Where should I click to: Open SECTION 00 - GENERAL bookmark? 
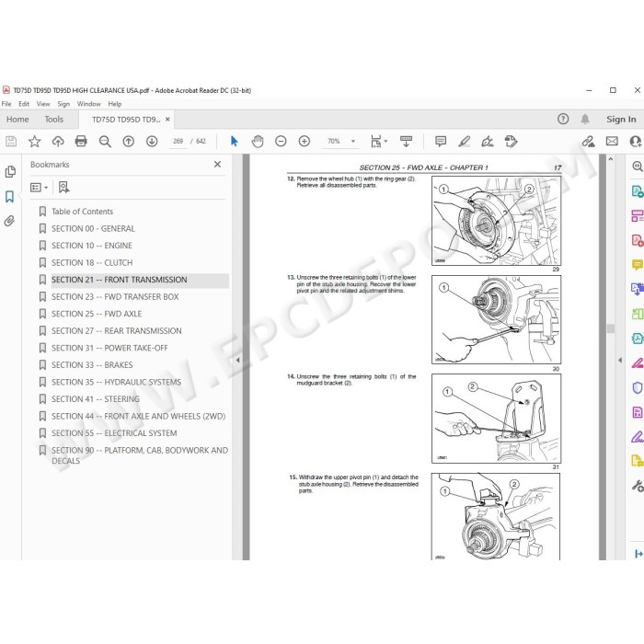tap(93, 229)
